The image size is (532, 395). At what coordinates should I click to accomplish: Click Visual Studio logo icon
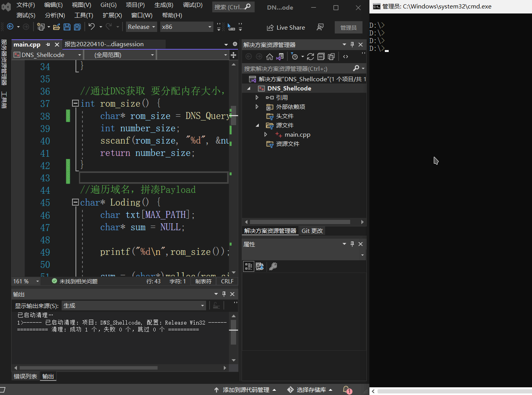coord(6,7)
